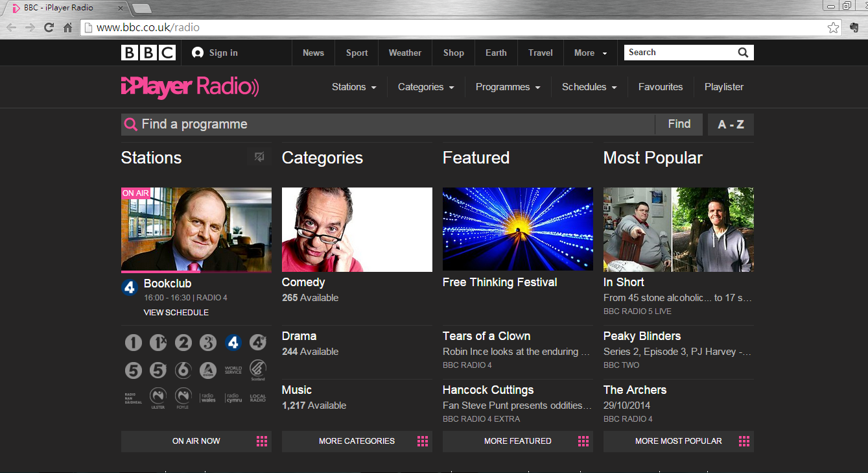Open the Hancock Cuttings link
The image size is (868, 473).
click(x=488, y=390)
